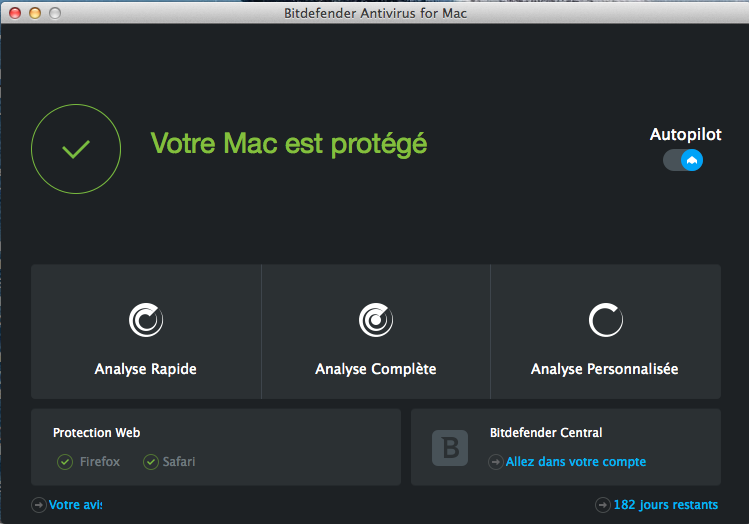
Task: Click the Analyse Complète radar icon
Action: coord(376,320)
